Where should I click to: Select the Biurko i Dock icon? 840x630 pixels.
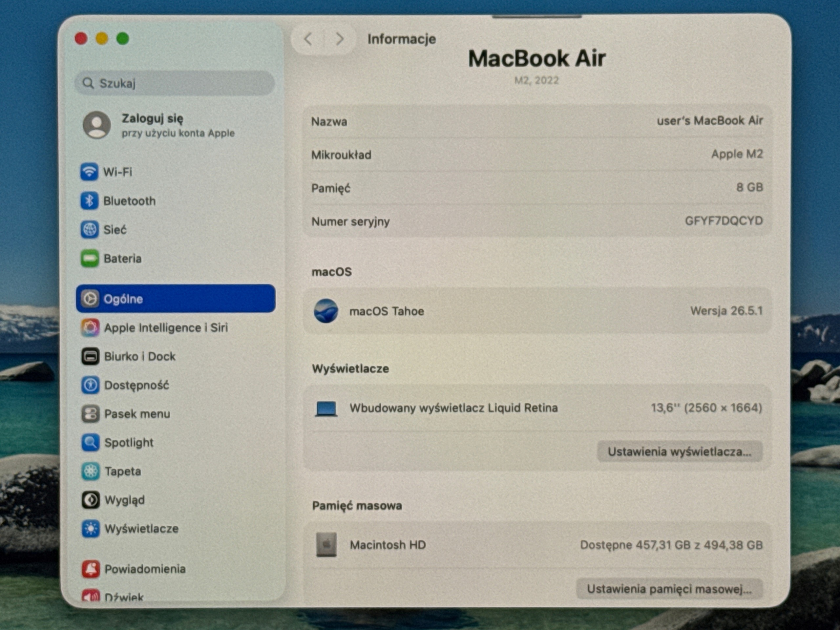(90, 356)
